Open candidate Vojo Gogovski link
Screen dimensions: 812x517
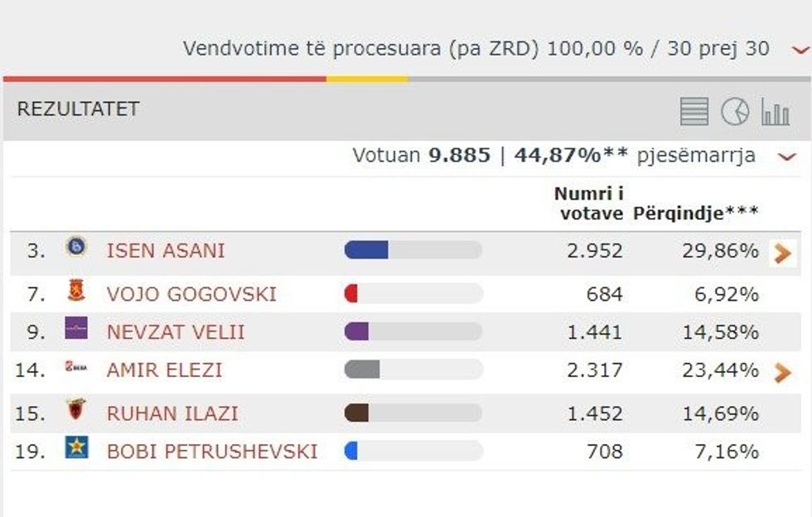tap(191, 294)
